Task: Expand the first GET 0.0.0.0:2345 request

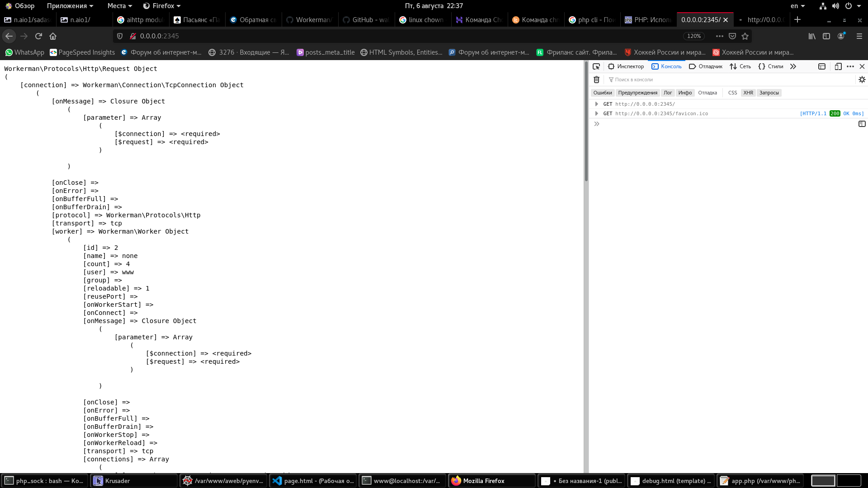Action: coord(597,104)
